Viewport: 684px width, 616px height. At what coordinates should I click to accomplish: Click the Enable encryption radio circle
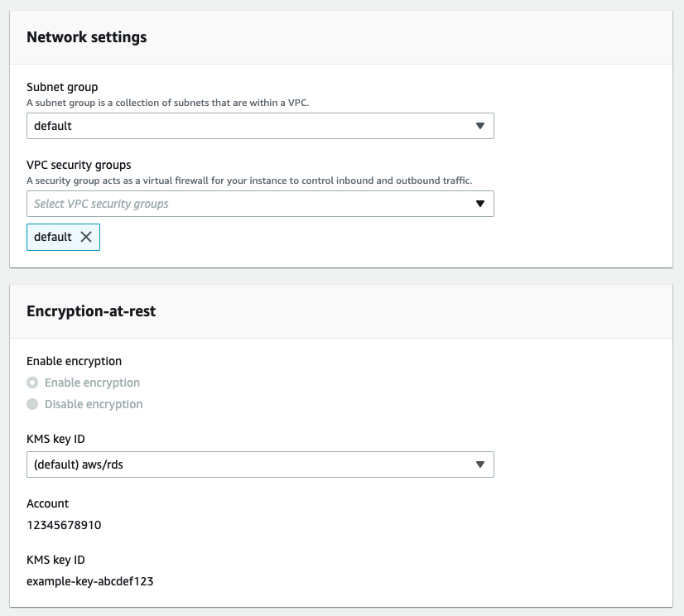pyautogui.click(x=31, y=383)
